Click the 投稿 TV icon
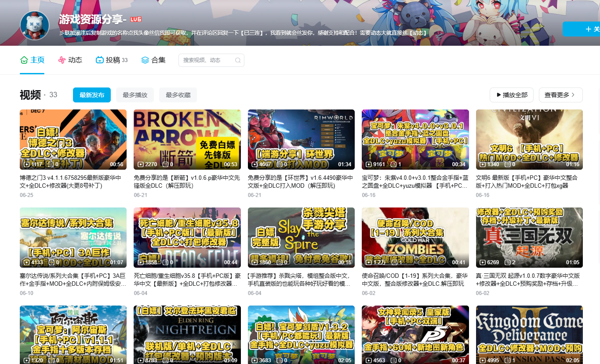600x364 pixels. (100, 60)
